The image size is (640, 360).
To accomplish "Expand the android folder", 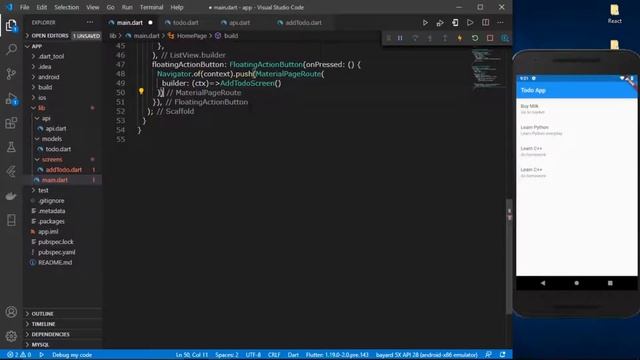I will click(62, 77).
